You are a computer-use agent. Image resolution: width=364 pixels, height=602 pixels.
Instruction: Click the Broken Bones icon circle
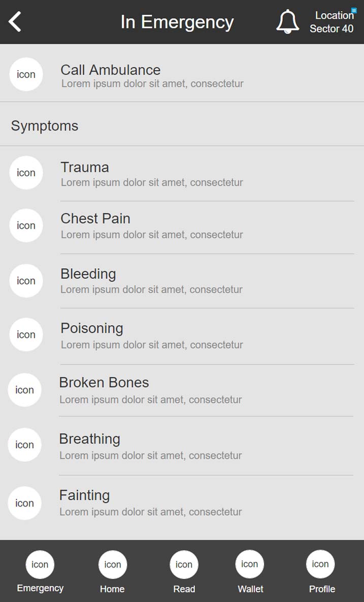[24, 390]
